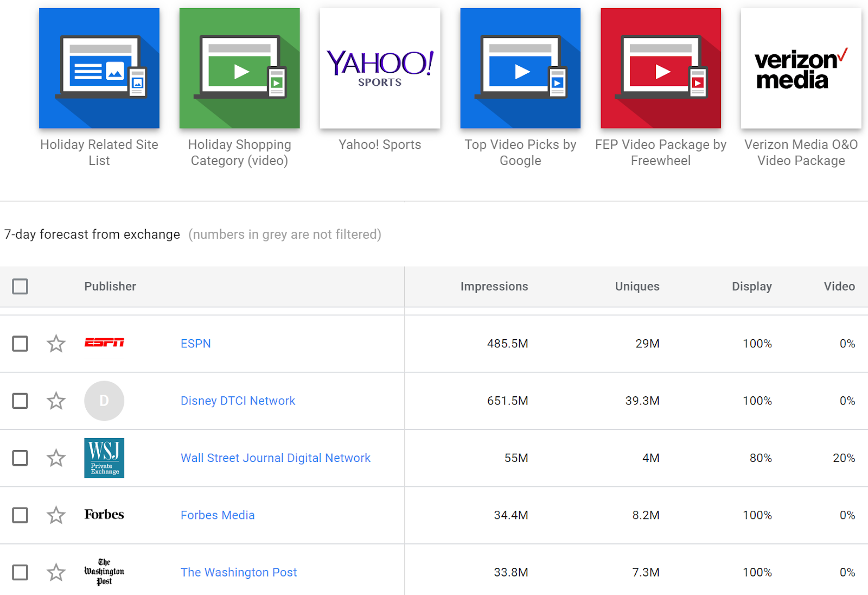Select the Disney DTCI Network checkbox
This screenshot has width=868, height=595.
(20, 401)
